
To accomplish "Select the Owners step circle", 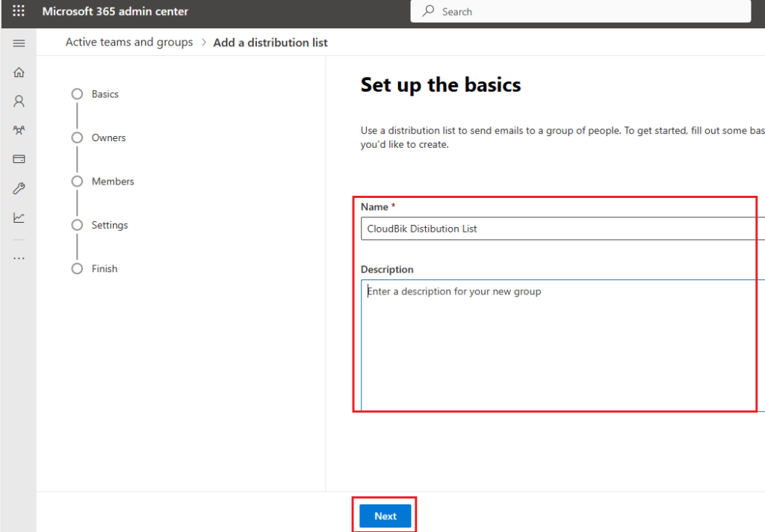I will point(77,137).
